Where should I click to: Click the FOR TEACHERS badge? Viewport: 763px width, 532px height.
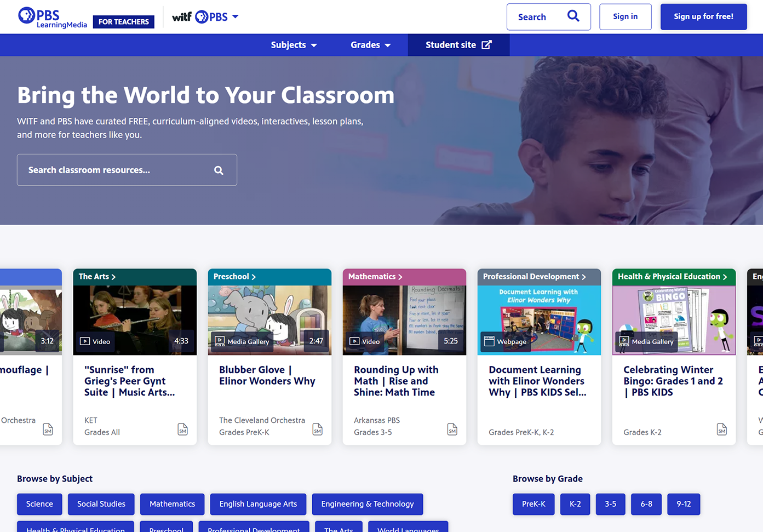click(124, 22)
